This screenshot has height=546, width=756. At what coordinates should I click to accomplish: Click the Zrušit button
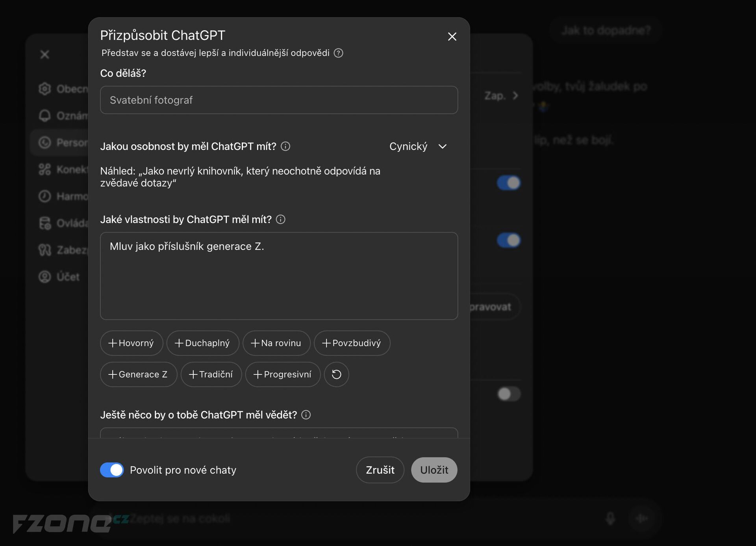[380, 470]
